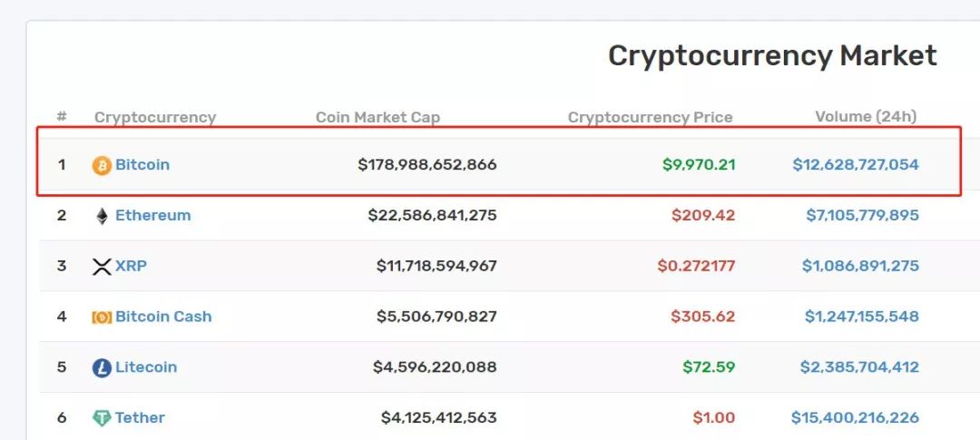Viewport: 980px width, 440px height.
Task: Click the Bitcoin Cash logo icon
Action: (x=102, y=318)
